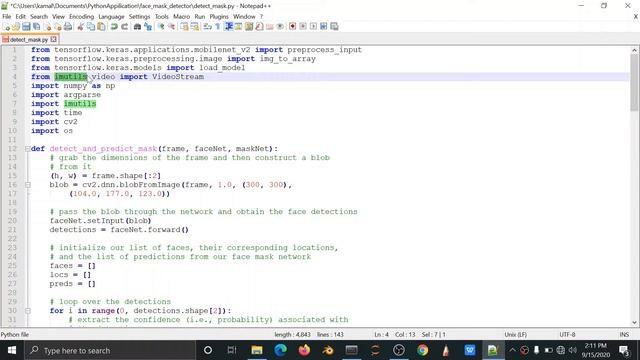
Task: Cut selection with the scissors icon
Action: tap(80, 27)
